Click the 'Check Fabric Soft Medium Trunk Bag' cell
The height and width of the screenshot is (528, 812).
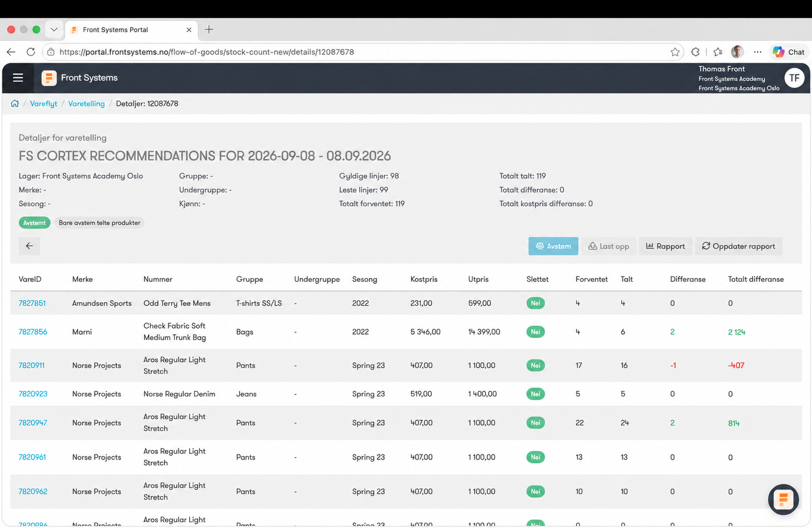point(174,332)
